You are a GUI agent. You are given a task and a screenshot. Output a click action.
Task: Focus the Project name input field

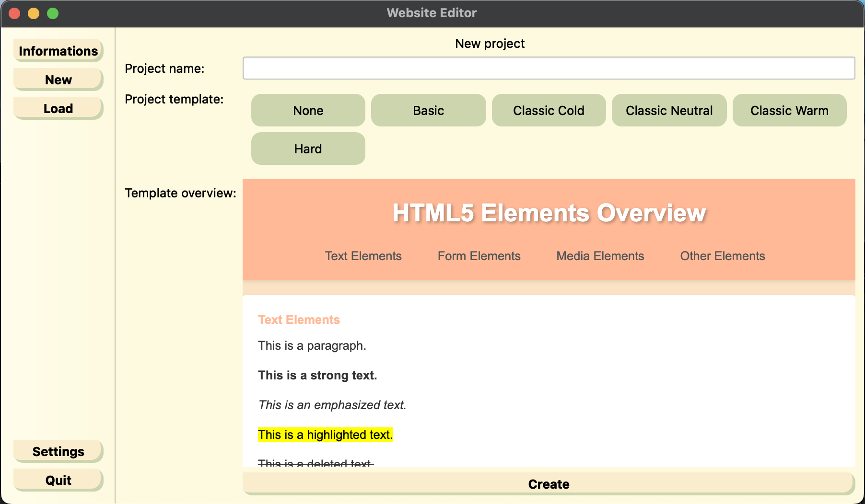549,68
